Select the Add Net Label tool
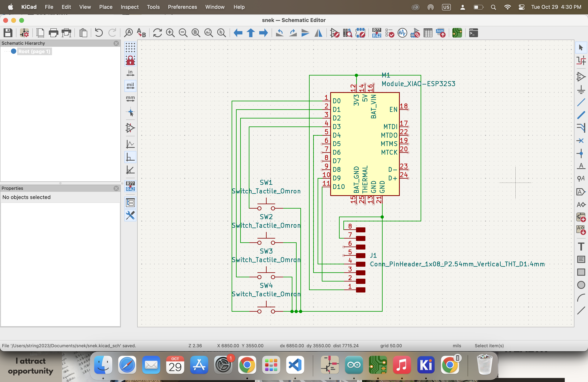The width and height of the screenshot is (588, 382). [x=581, y=166]
